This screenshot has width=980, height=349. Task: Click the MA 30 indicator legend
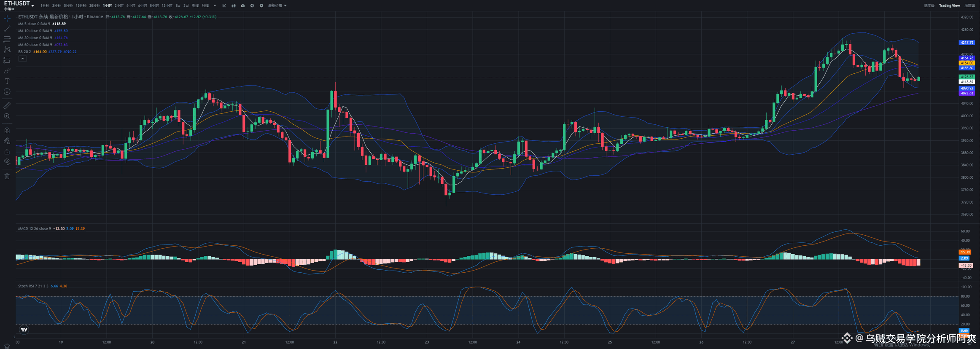(43, 38)
